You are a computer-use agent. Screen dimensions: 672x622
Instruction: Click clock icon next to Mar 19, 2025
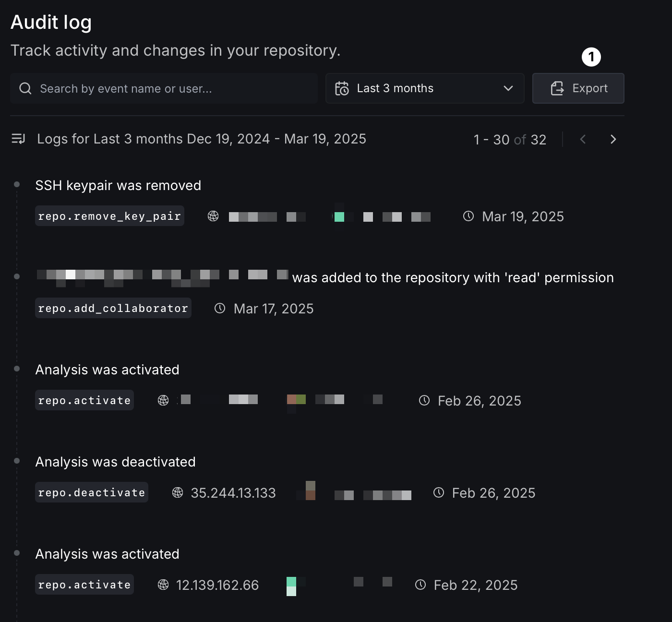(468, 216)
